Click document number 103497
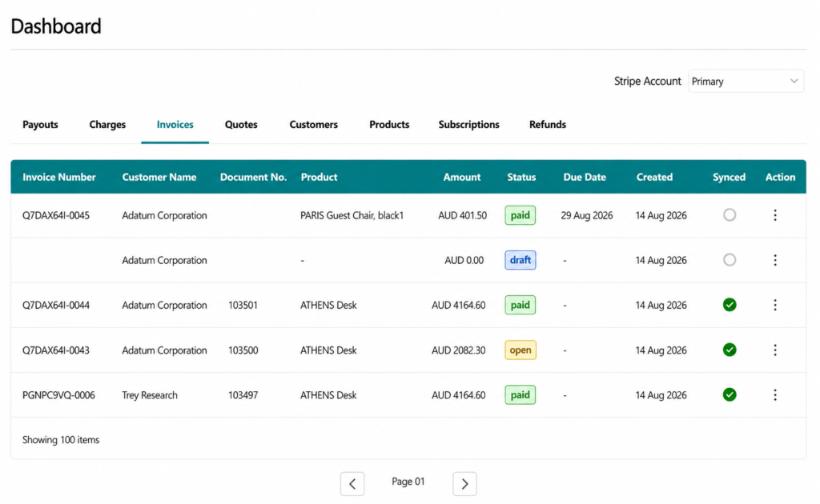Viewport: 820px width, 504px height. pos(243,395)
